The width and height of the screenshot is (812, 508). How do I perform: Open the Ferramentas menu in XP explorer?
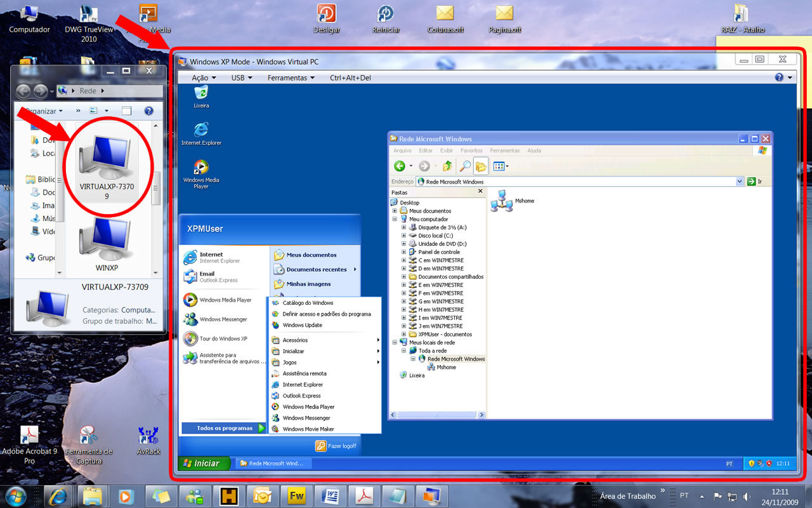click(504, 150)
